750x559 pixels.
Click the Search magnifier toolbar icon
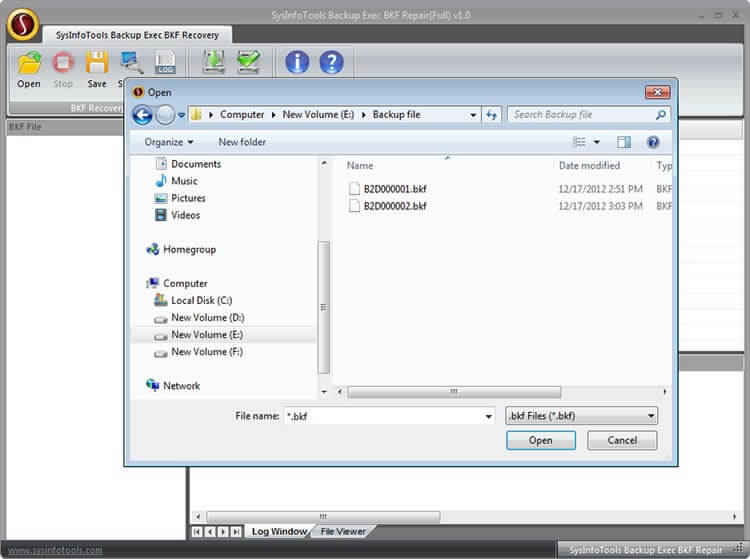pyautogui.click(x=132, y=63)
